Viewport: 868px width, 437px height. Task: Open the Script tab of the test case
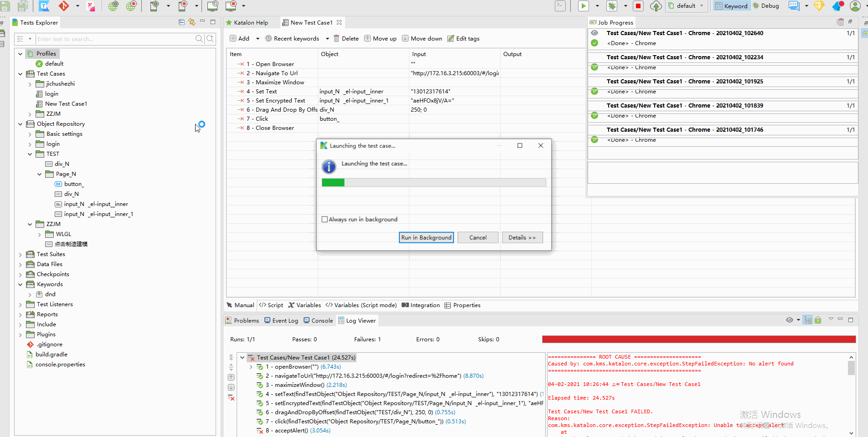click(271, 305)
